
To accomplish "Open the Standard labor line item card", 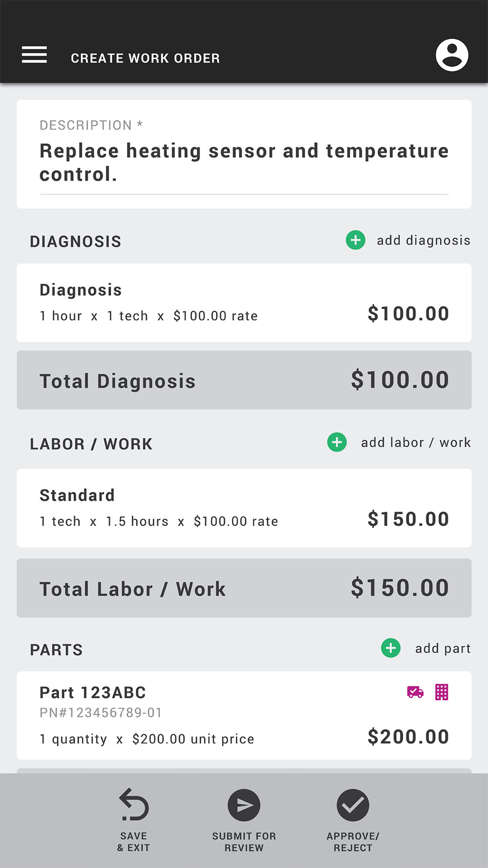I will click(x=244, y=508).
